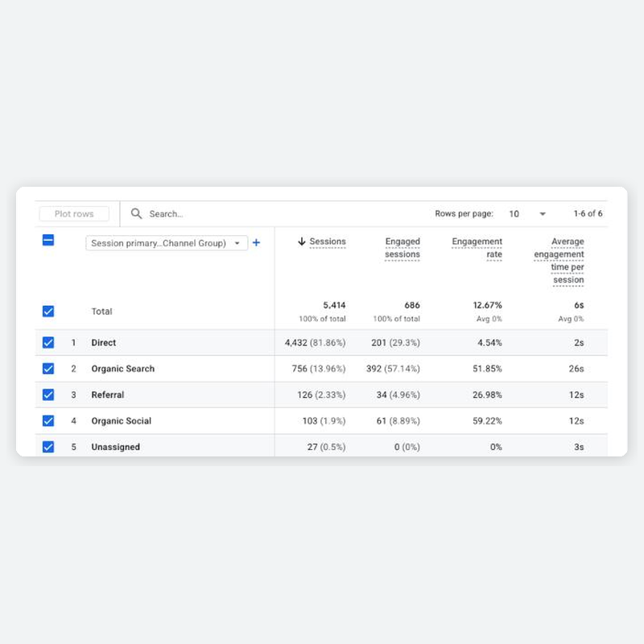Image resolution: width=644 pixels, height=644 pixels.
Task: Click the Plot rows button
Action: 74,214
